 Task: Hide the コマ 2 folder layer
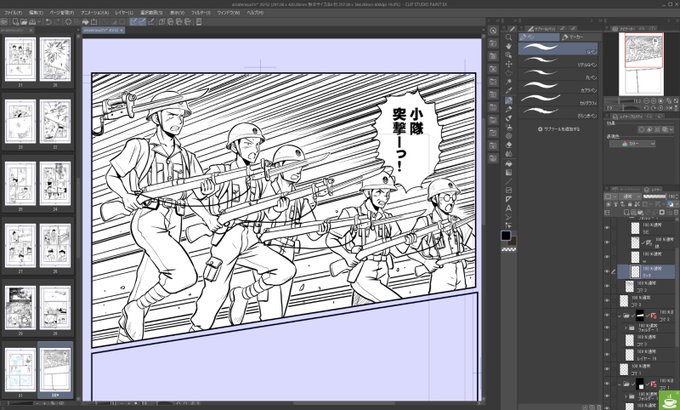(x=607, y=315)
